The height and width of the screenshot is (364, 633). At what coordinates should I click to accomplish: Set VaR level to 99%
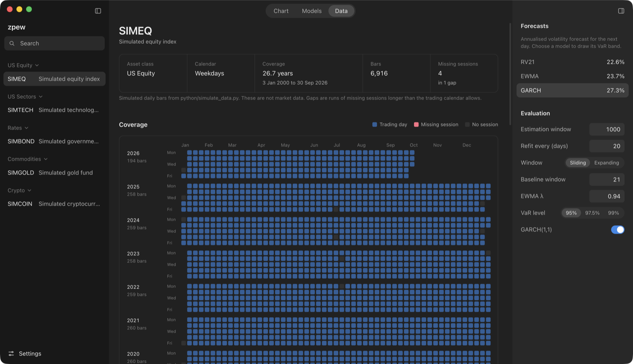pyautogui.click(x=614, y=213)
